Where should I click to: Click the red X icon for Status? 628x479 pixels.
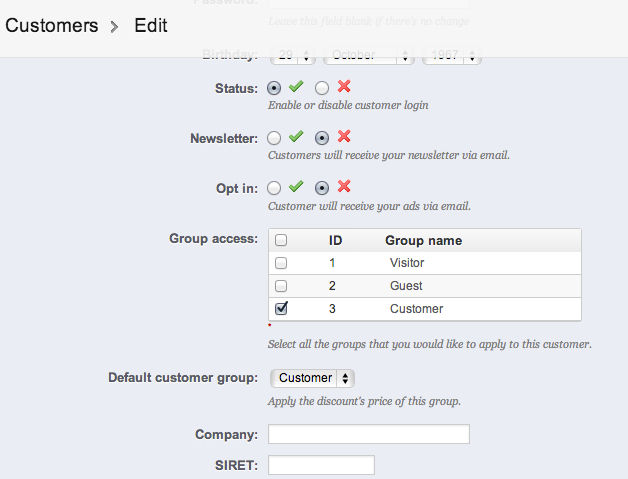(344, 88)
